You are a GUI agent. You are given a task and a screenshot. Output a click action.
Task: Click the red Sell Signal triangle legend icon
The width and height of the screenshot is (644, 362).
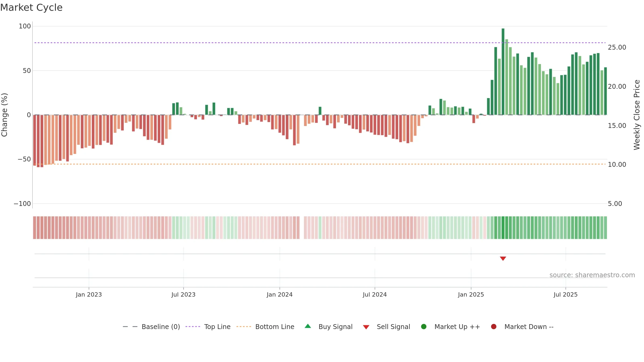(366, 327)
